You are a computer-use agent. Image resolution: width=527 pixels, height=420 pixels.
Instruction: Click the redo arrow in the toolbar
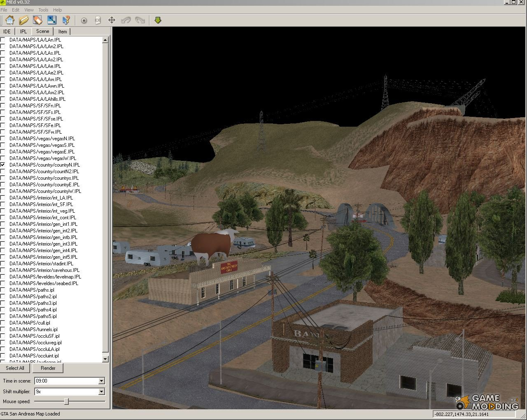(140, 20)
